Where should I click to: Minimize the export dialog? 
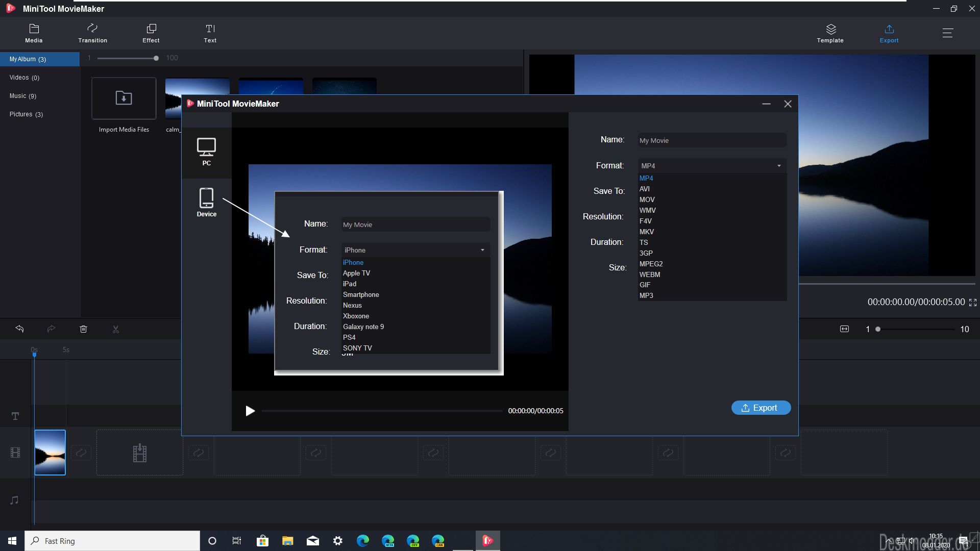(766, 104)
